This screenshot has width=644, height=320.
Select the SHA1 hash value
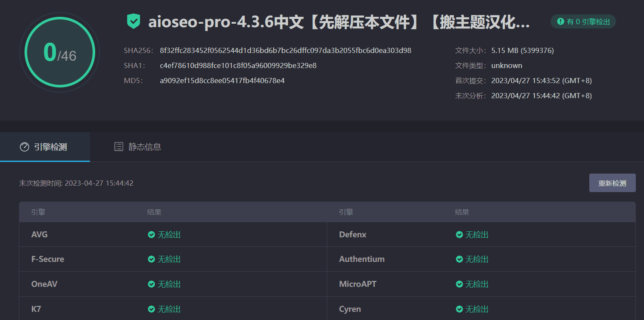pyautogui.click(x=238, y=66)
